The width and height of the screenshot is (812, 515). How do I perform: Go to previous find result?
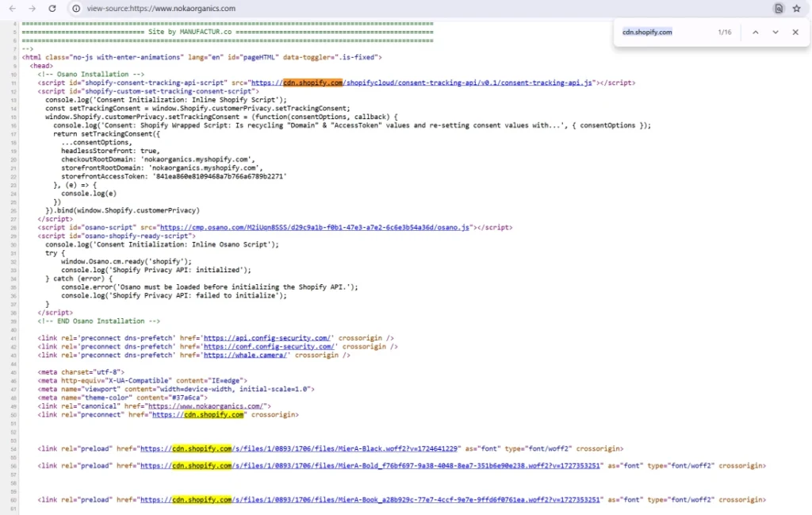(x=755, y=33)
